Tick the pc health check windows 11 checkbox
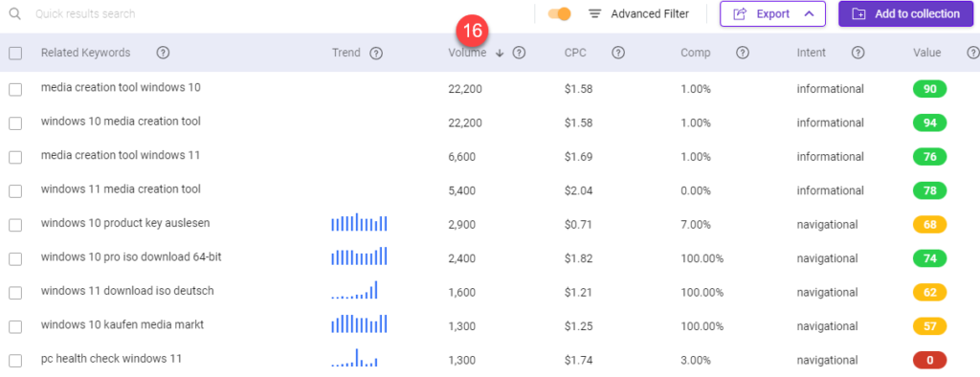The width and height of the screenshot is (980, 377). (x=15, y=361)
